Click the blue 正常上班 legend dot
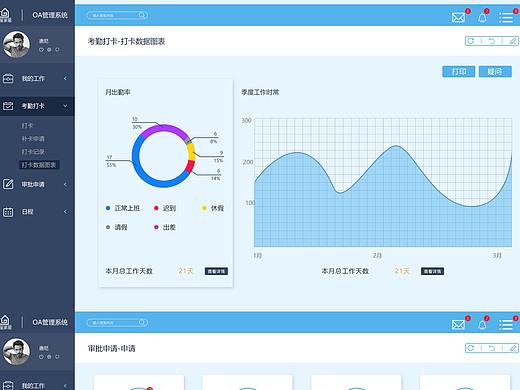 pos(108,208)
